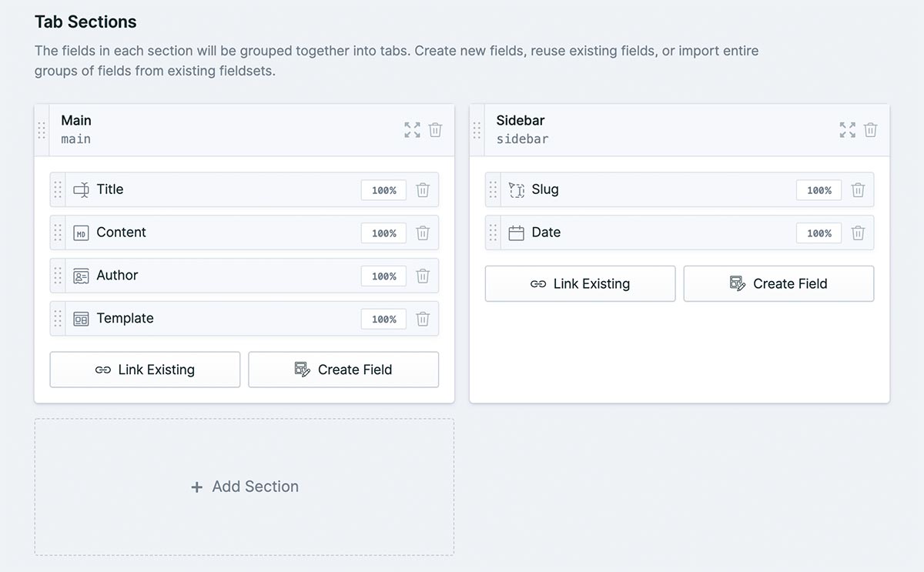Click the drag handle of the Content field
924x572 pixels.
coord(57,232)
